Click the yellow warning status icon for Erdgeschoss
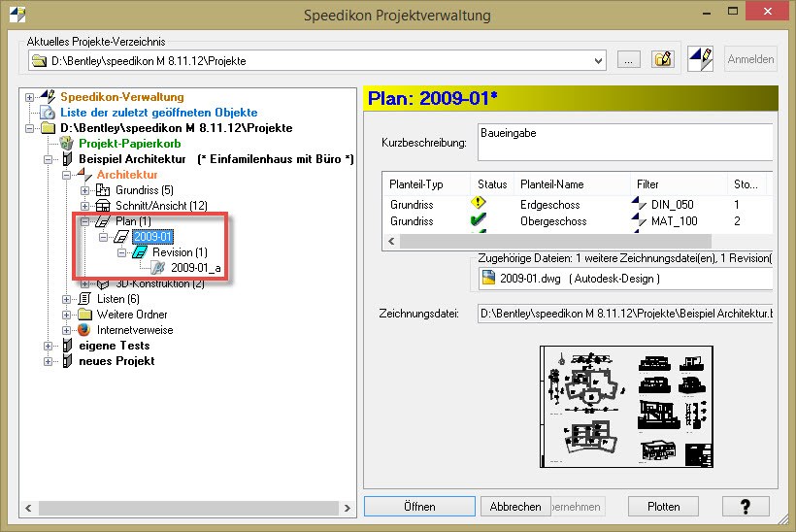Viewport: 796px width, 532px height. [x=478, y=203]
